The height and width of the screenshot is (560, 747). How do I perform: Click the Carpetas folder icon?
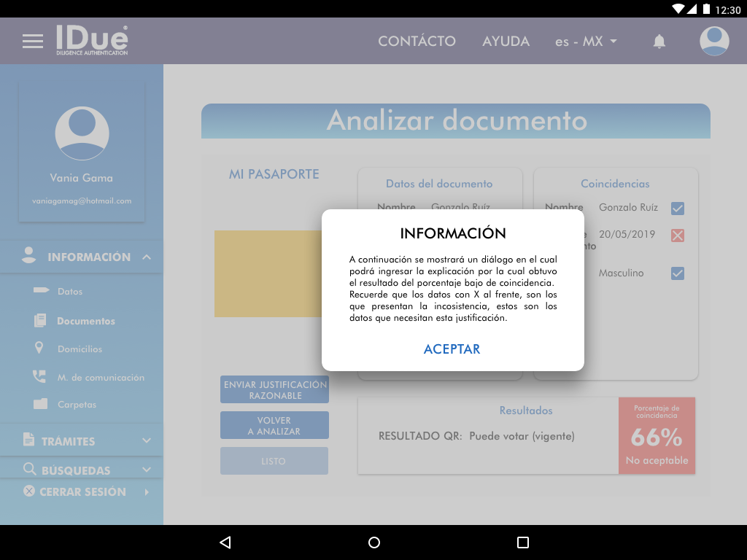tap(40, 404)
